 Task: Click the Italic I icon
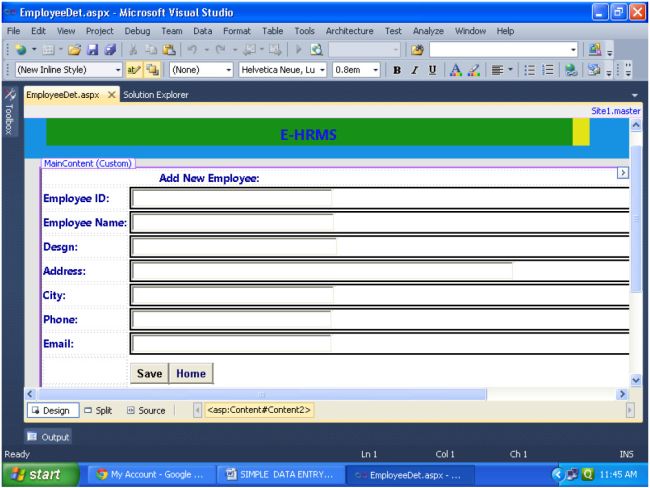pos(414,70)
